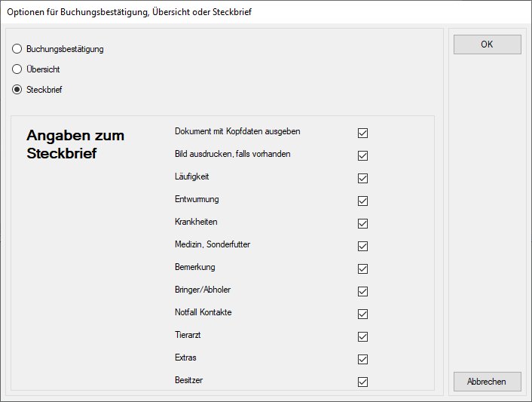Viewport: 532px width, 402px height.
Task: Disable the Läufigkeit checkbox
Action: [x=362, y=178]
